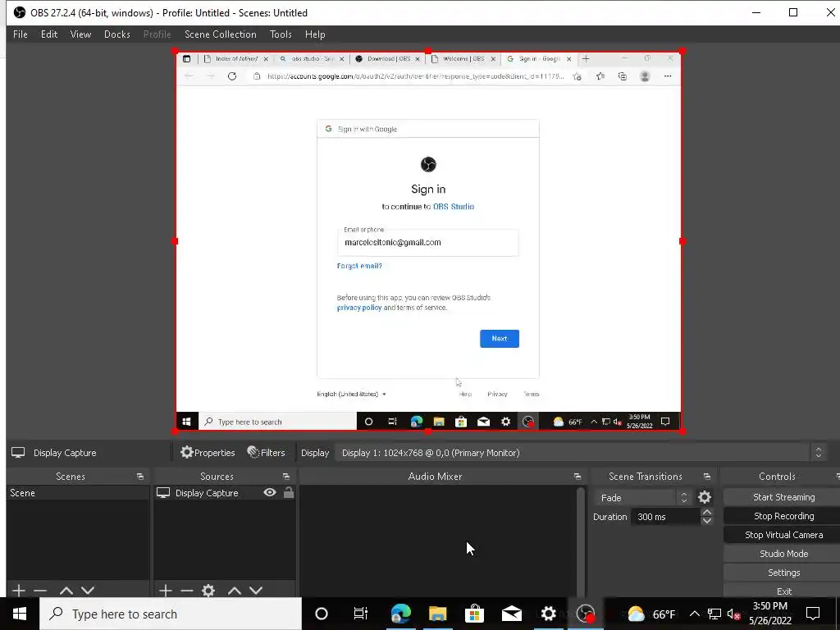
Task: Move source up in the Sources list
Action: (234, 591)
